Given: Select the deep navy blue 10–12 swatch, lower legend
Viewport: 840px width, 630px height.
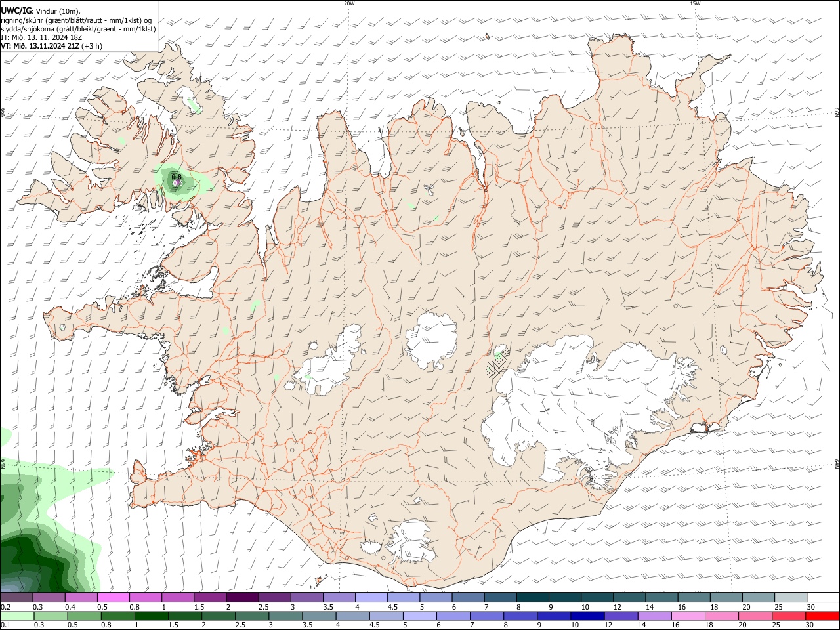Looking at the screenshot, I should [587, 616].
